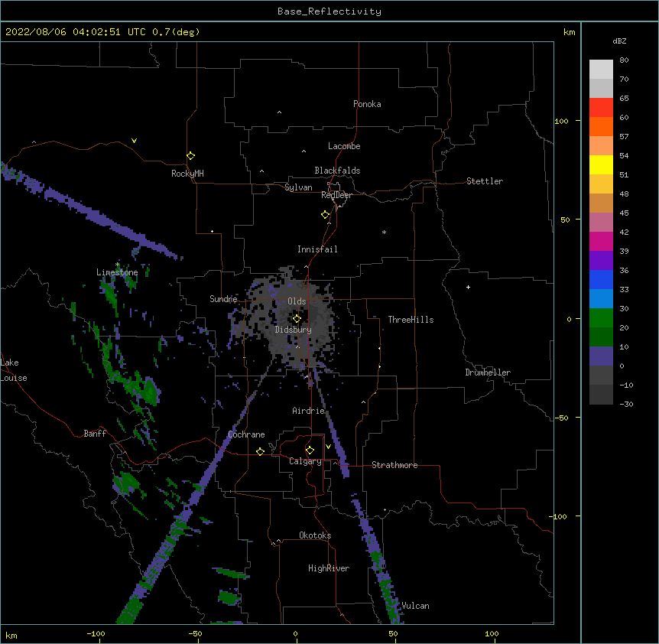Screen dimensions: 659x644
Task: Click the Airdrie city label
Action: point(308,411)
